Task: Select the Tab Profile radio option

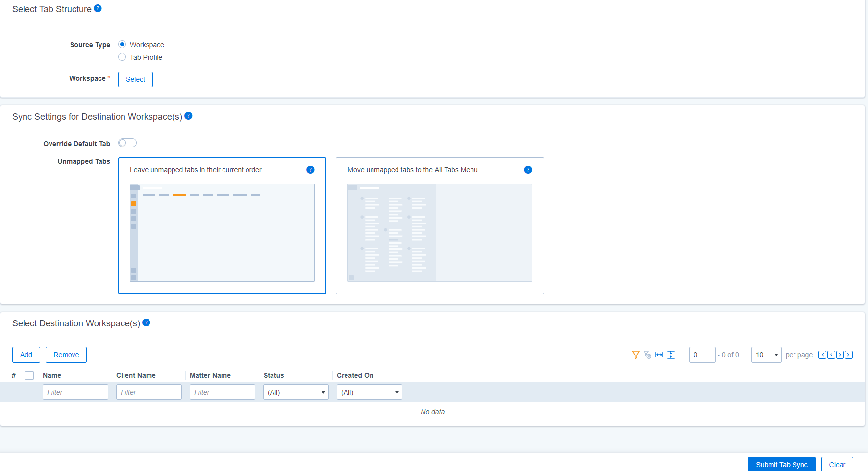Action: [122, 57]
